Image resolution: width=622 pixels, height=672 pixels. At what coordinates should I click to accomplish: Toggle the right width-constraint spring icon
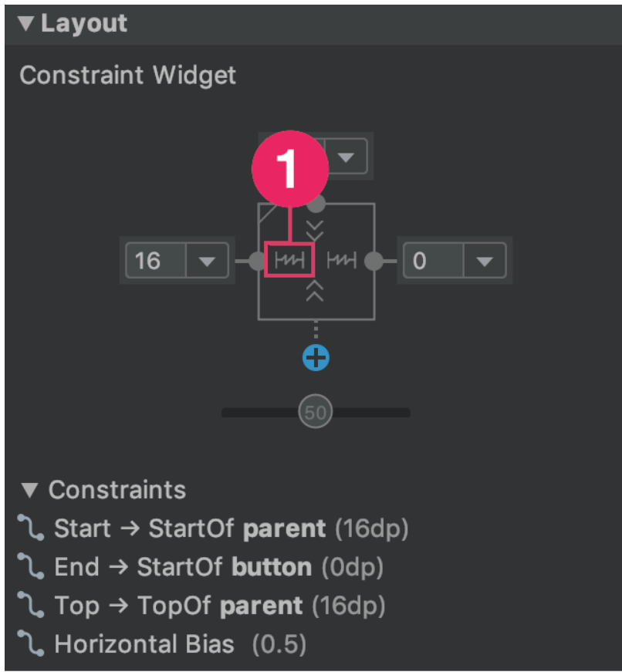(342, 260)
